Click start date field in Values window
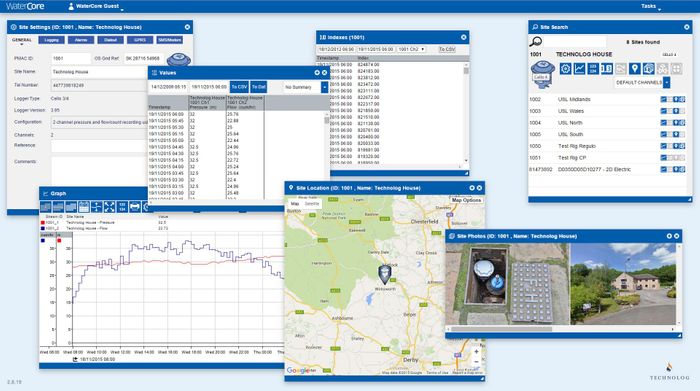The image size is (700, 391). (x=169, y=87)
